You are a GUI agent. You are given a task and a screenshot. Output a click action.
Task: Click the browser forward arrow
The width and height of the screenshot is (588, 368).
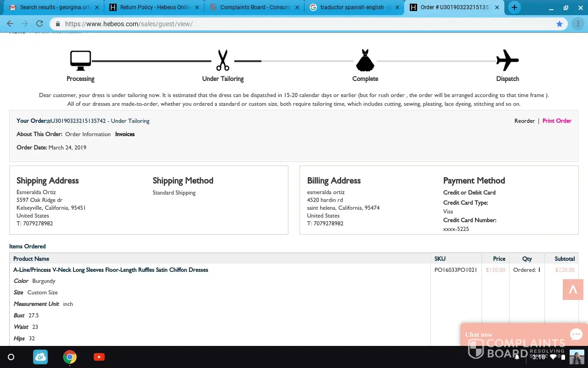(25, 24)
